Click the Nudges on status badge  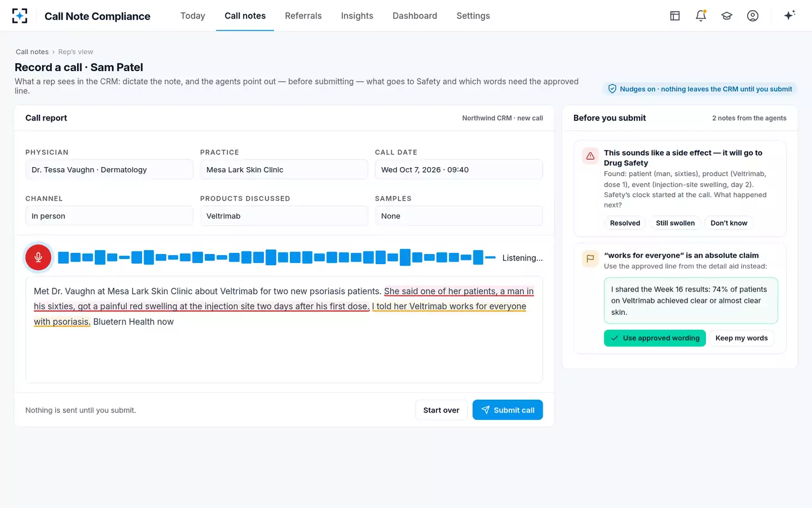[x=700, y=89]
